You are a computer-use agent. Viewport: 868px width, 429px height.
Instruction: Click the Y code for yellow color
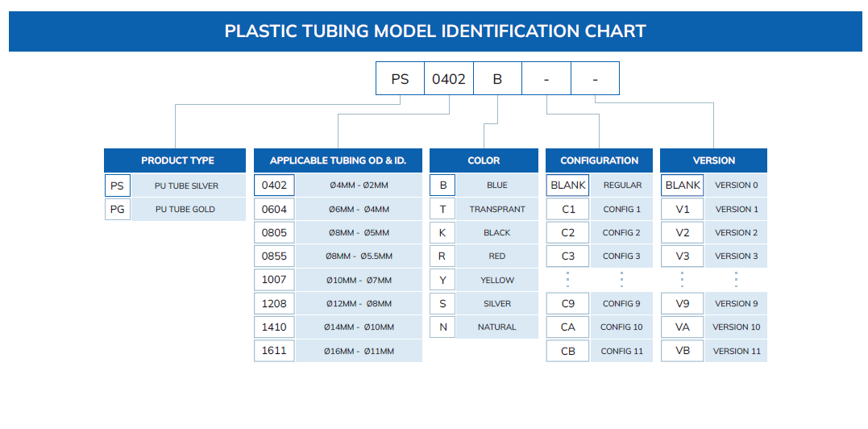pyautogui.click(x=442, y=280)
